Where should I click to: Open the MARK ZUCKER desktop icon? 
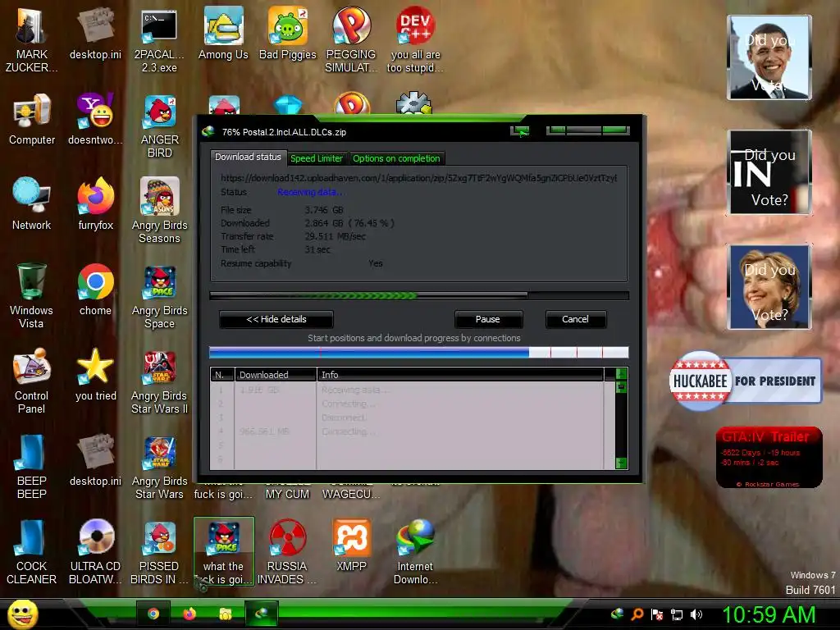(32, 40)
